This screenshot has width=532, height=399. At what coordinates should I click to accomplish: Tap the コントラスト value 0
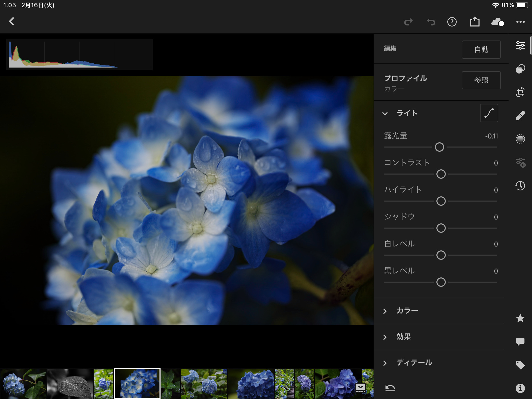point(496,163)
